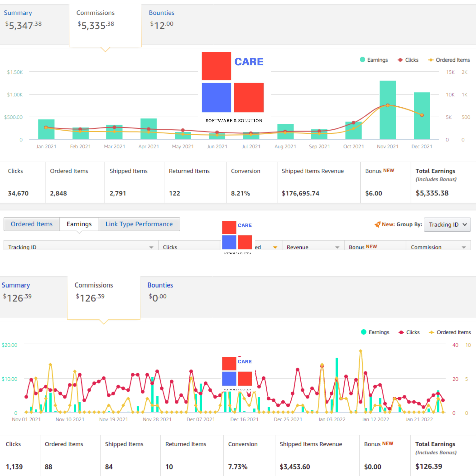Image resolution: width=476 pixels, height=476 pixels.
Task: Click the Apr 2021 earnings bar
Action: click(x=149, y=129)
